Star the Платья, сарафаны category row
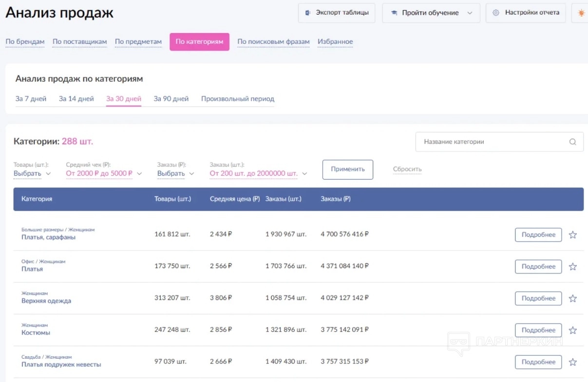Image resolution: width=588 pixels, height=382 pixels. [573, 235]
